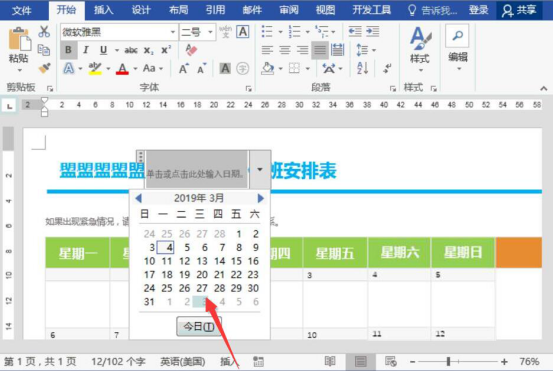Collapse the ribbon with chevron

(544, 88)
